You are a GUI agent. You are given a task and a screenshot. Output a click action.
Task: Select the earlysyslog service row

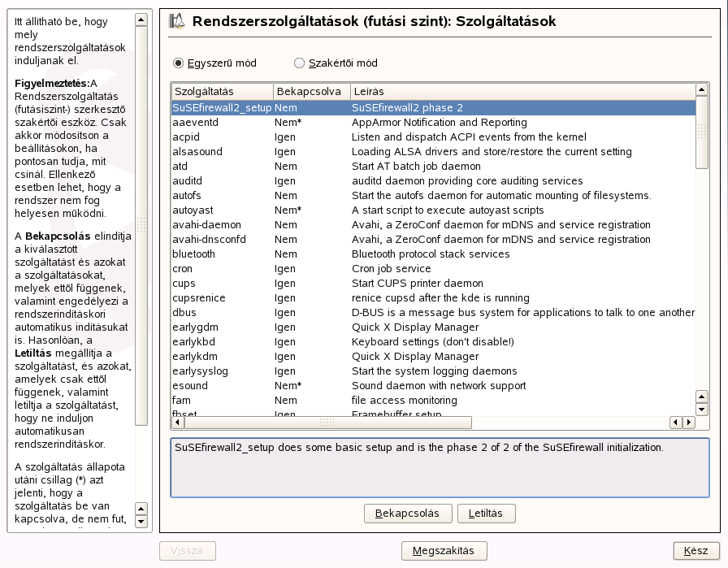[433, 371]
